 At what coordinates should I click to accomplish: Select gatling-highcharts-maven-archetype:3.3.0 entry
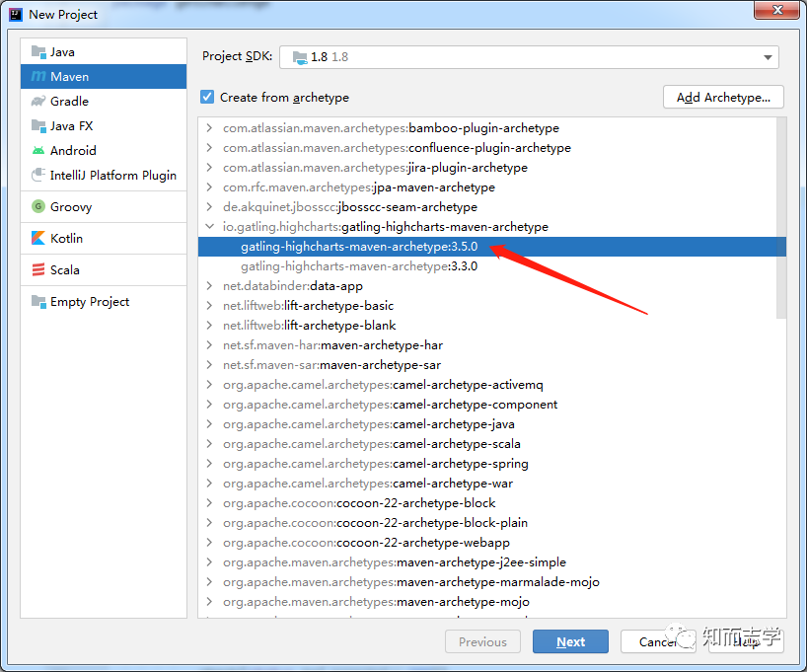click(x=359, y=266)
